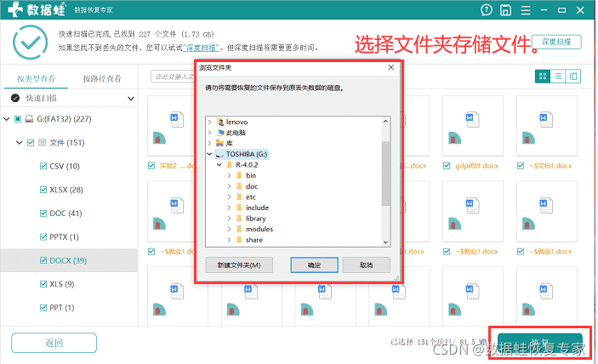This screenshot has width=598, height=364.
Task: Click the 深度扫描 hyperlink
Action: tap(201, 48)
